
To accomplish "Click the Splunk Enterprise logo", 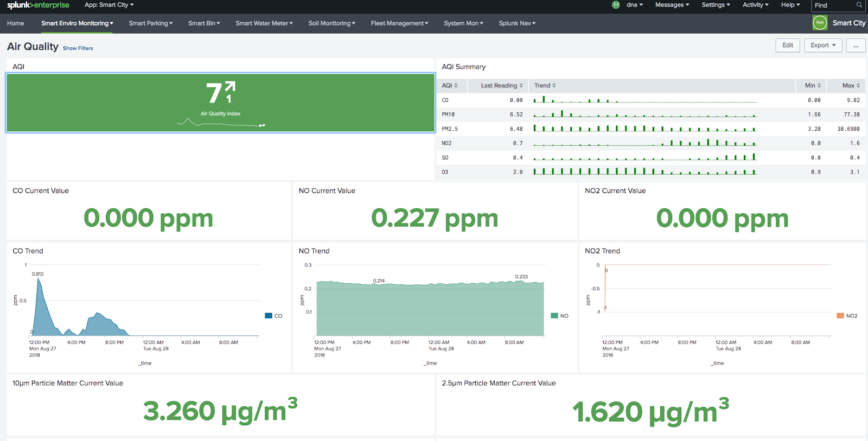I will tap(38, 5).
